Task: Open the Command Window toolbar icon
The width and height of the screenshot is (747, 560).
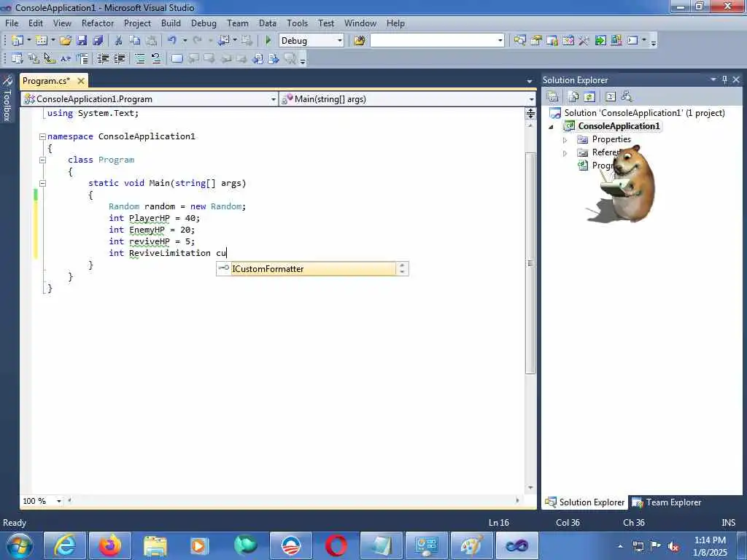Action: point(632,41)
